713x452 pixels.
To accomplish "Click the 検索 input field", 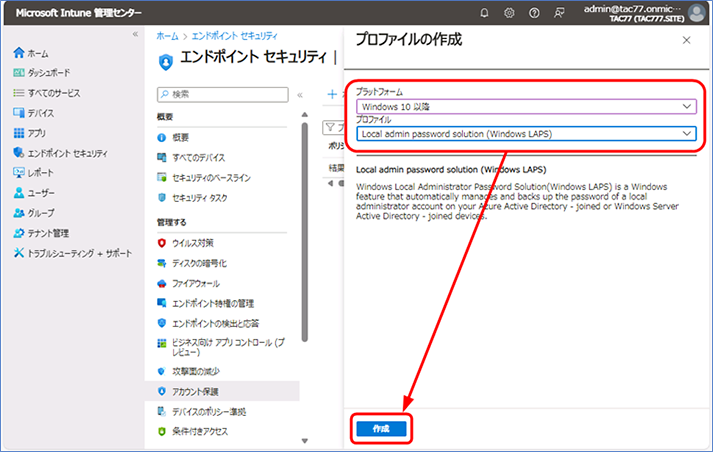I will click(x=222, y=94).
